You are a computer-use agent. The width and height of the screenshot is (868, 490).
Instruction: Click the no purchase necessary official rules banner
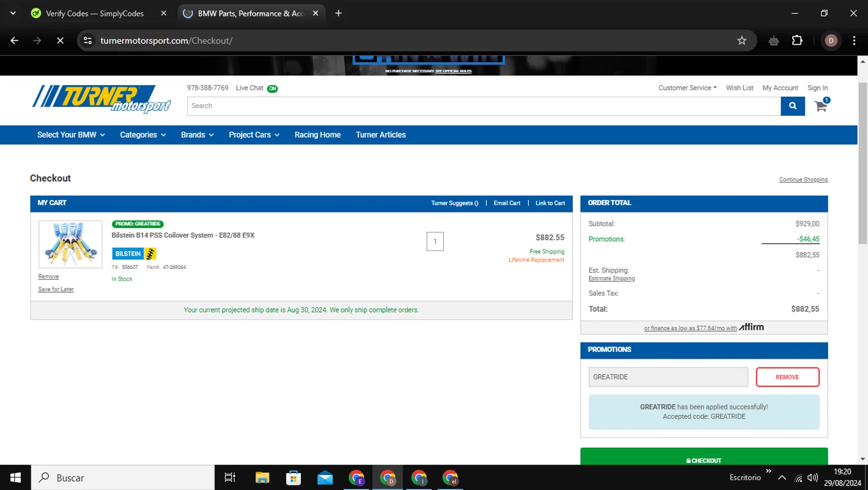(x=429, y=71)
